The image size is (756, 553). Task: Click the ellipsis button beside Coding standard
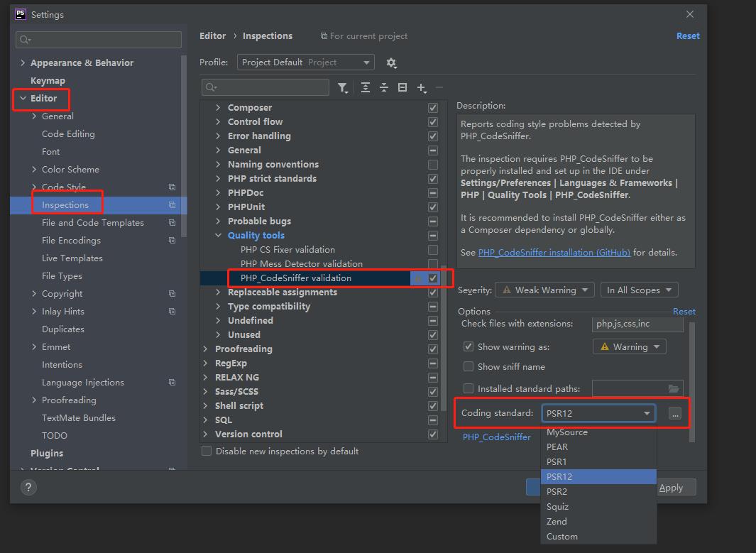click(675, 413)
